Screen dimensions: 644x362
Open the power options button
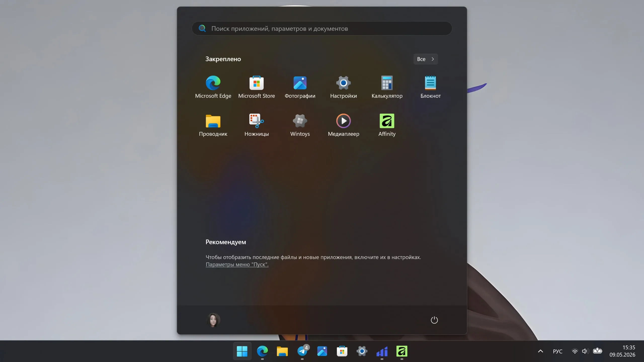point(434,320)
